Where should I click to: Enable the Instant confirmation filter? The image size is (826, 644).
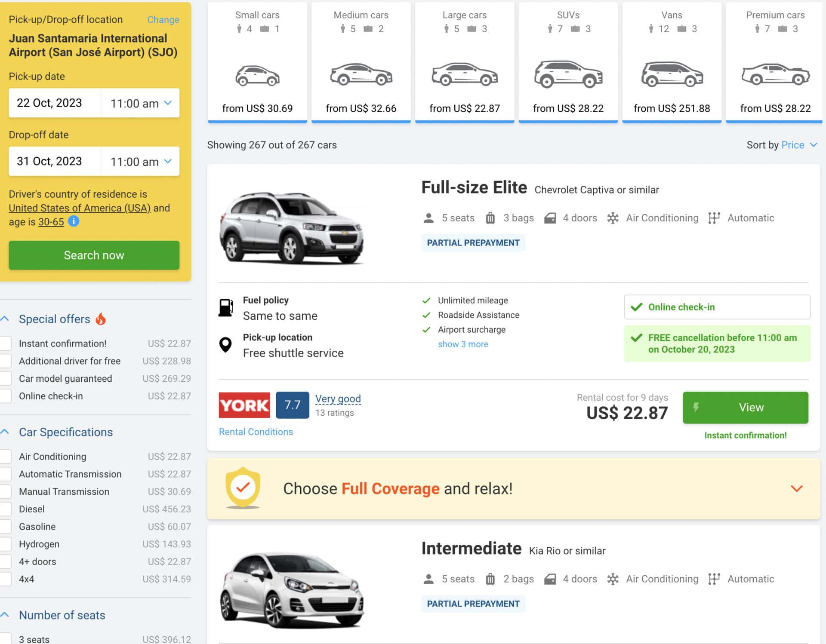click(x=6, y=343)
